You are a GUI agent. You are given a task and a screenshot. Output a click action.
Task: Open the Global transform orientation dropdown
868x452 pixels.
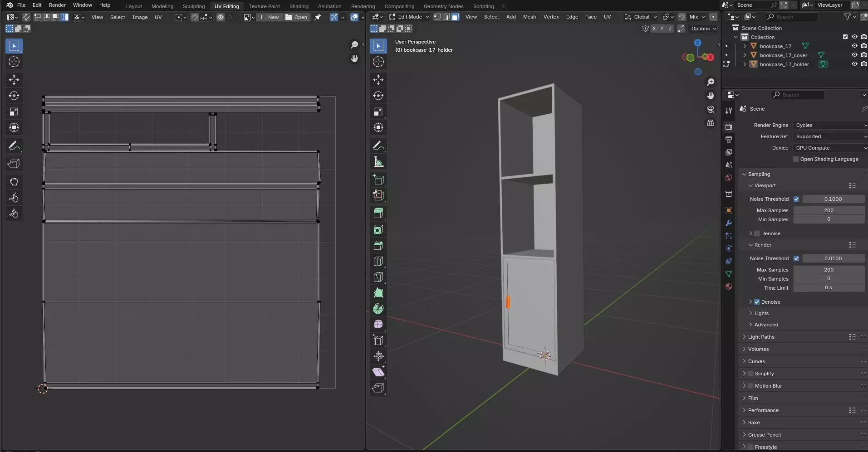[x=641, y=17]
